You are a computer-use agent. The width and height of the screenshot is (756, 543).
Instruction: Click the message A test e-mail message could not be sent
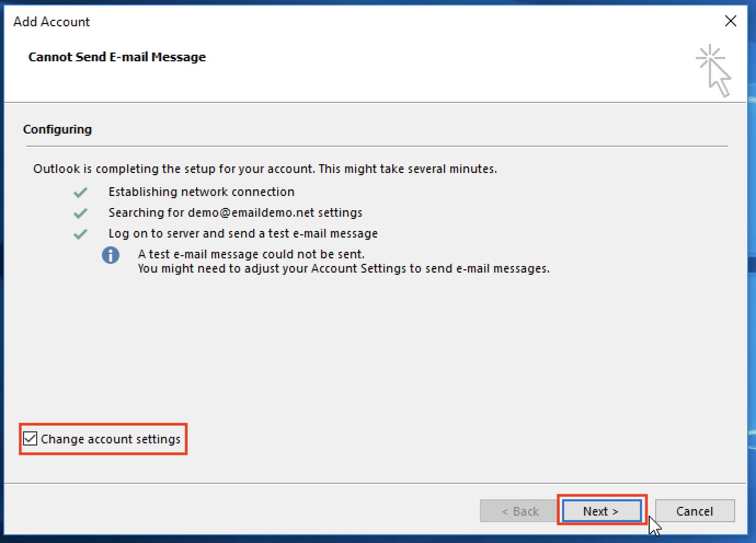(x=251, y=254)
